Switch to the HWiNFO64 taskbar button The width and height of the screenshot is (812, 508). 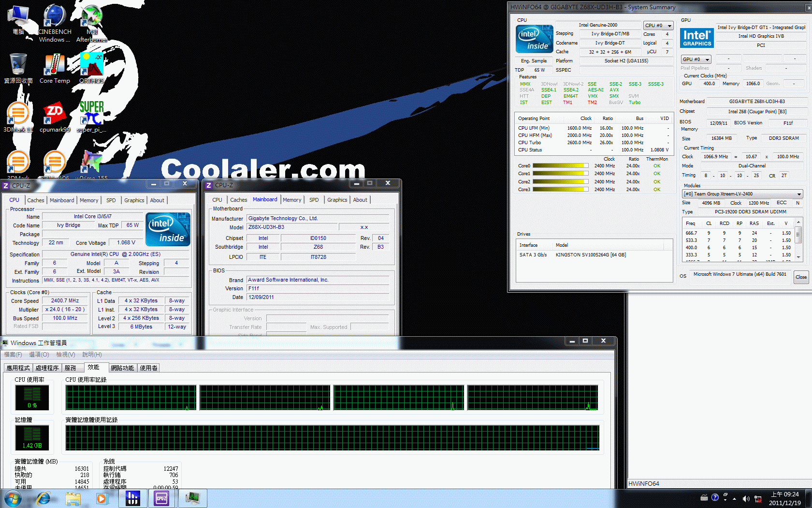point(132,498)
